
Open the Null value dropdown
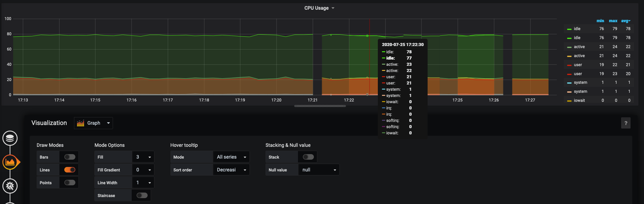point(319,170)
